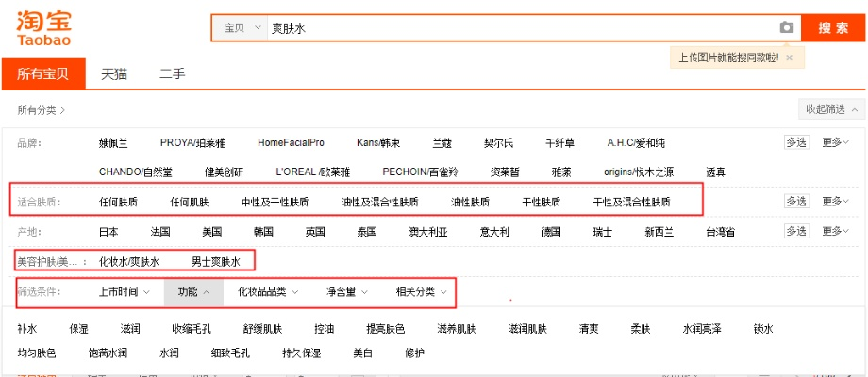Click the Taobao logo
Image resolution: width=868 pixels, height=377 pixels.
pyautogui.click(x=44, y=28)
